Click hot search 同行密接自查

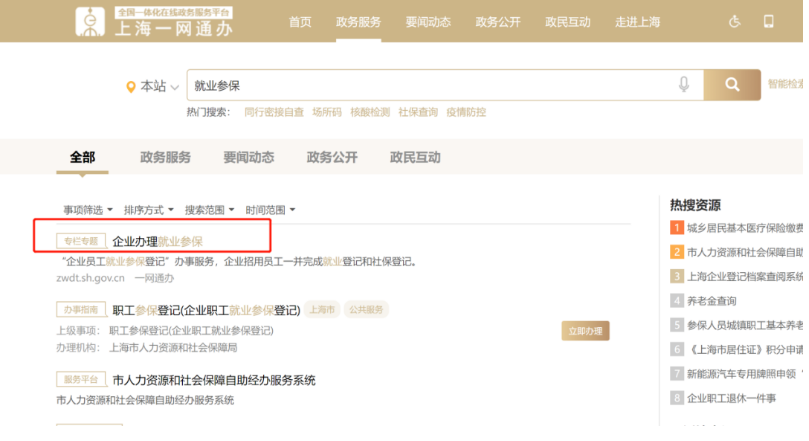(274, 112)
